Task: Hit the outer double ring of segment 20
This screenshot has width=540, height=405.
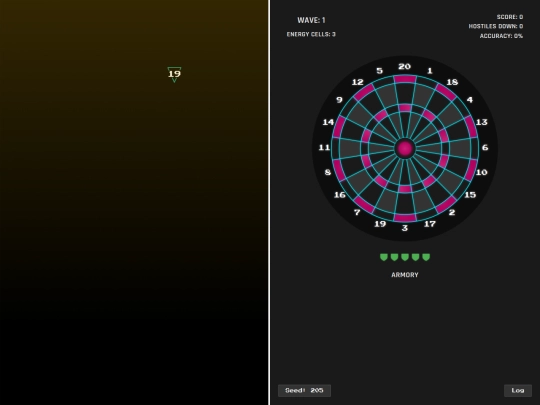Action: (405, 79)
